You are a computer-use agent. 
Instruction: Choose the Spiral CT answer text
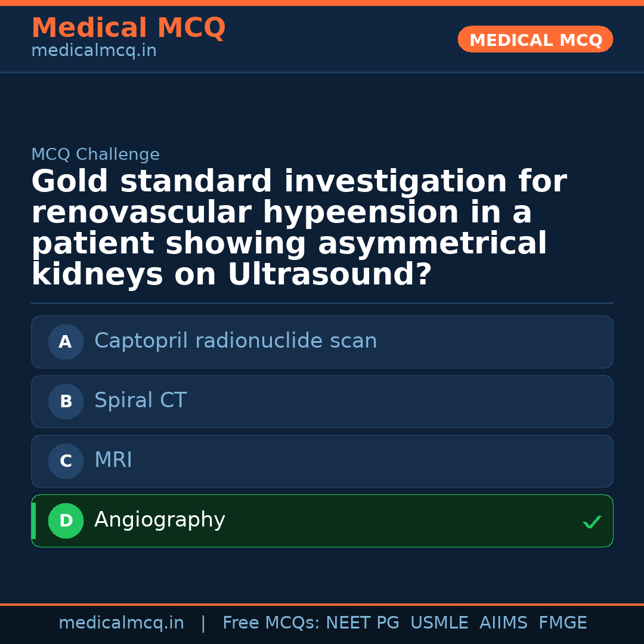tap(141, 401)
